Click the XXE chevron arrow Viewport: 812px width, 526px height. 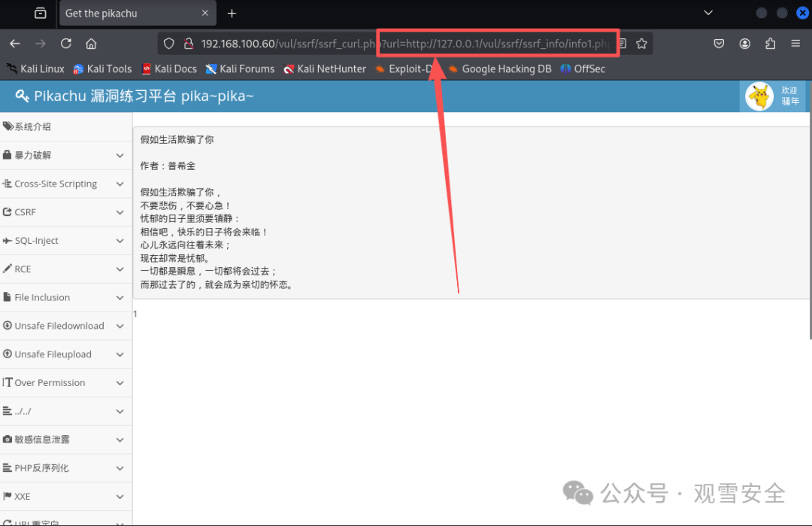pyautogui.click(x=120, y=497)
